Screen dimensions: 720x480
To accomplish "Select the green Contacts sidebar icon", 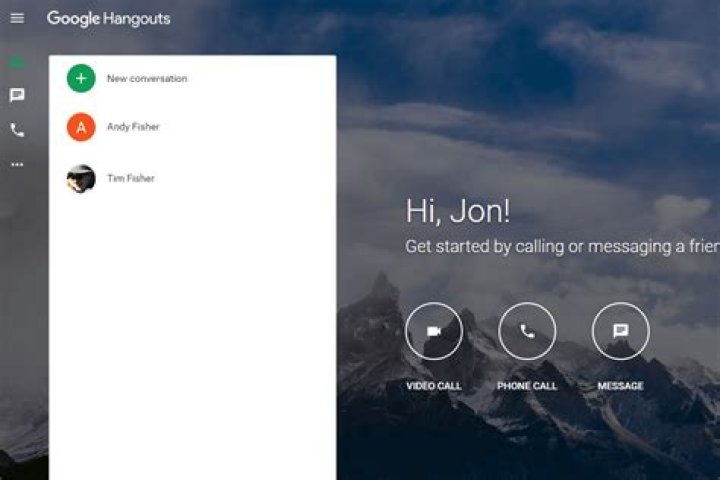I will (17, 62).
